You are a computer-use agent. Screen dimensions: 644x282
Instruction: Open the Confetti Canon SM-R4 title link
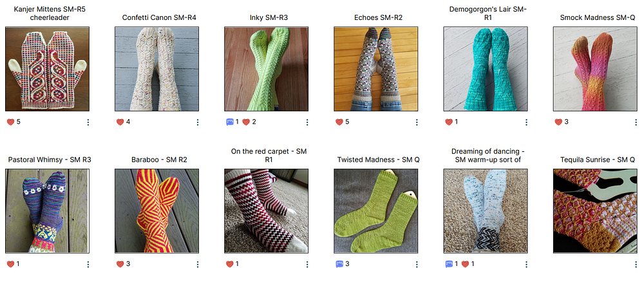pos(156,17)
